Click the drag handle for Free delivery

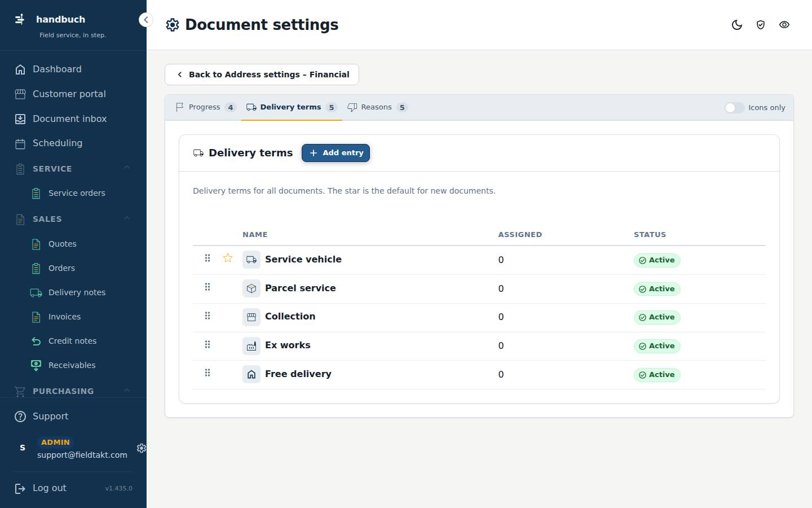[208, 373]
